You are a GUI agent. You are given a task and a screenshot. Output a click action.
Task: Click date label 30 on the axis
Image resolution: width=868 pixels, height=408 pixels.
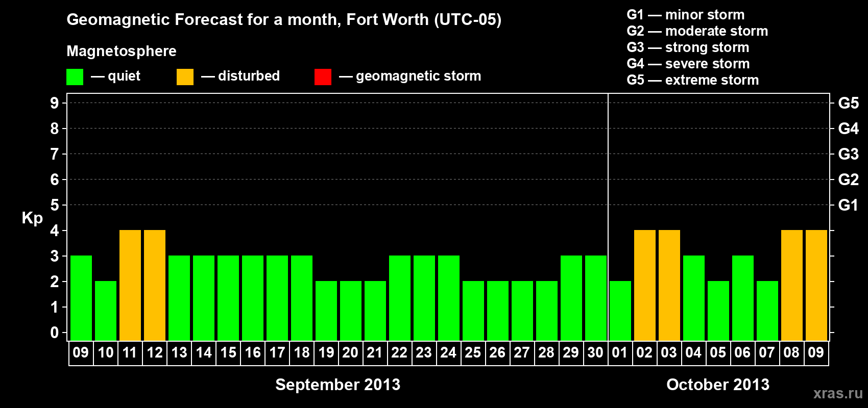[x=596, y=353]
